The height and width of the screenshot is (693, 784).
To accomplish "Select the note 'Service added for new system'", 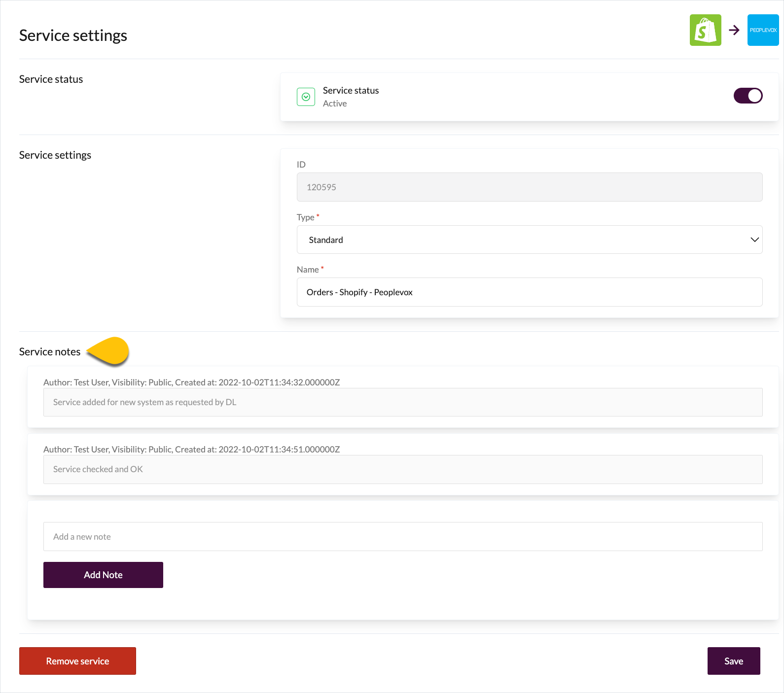I will (x=402, y=402).
